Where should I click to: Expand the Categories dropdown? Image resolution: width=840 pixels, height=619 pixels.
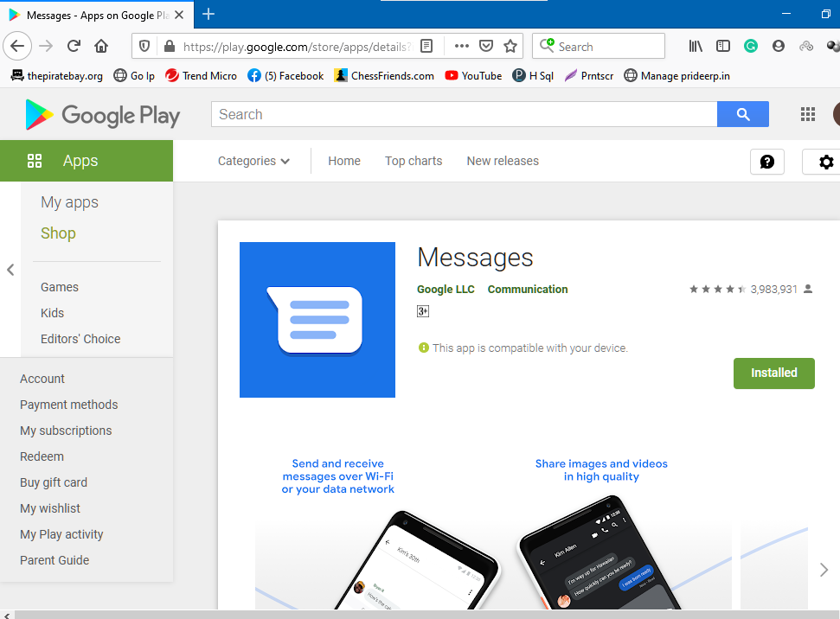[254, 161]
